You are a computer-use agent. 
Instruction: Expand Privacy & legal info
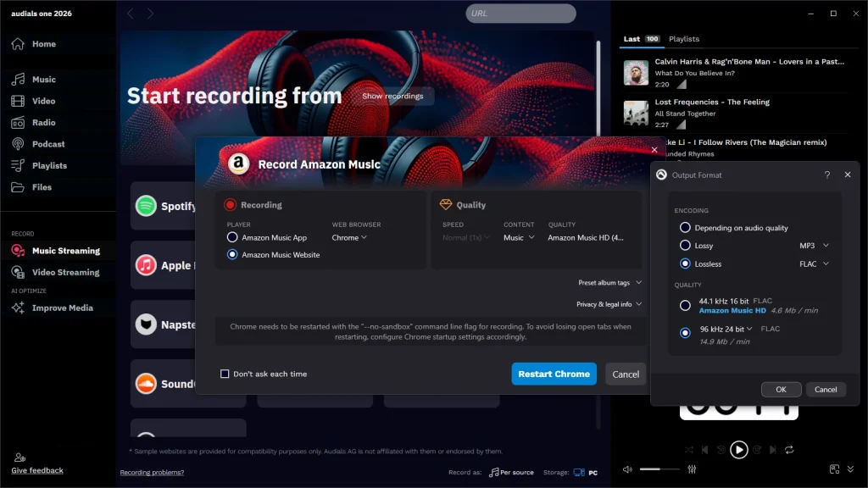[x=609, y=304]
